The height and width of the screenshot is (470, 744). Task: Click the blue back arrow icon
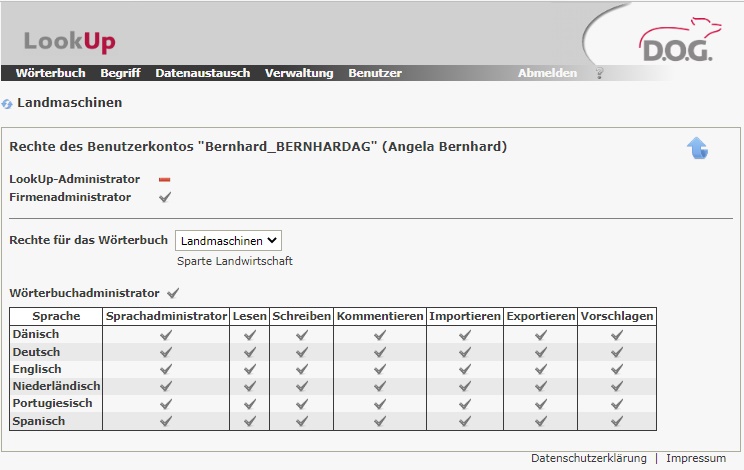pyautogui.click(x=697, y=148)
